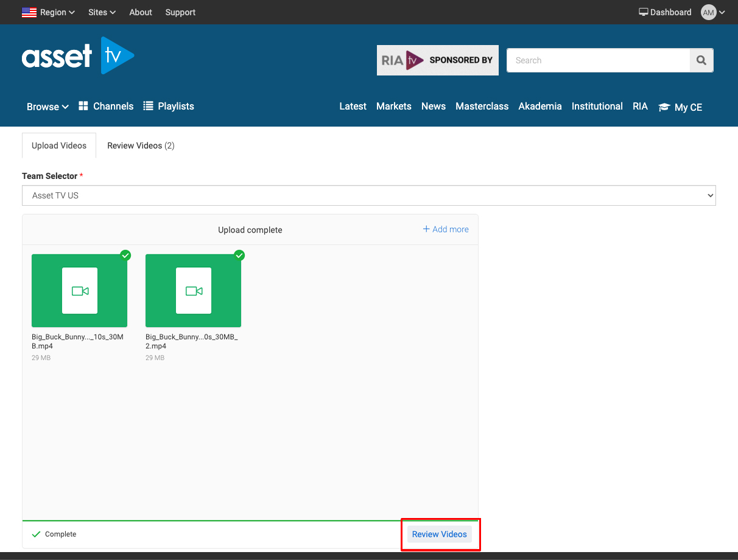This screenshot has width=738, height=560.
Task: Open Channels via grid icon
Action: 84,106
